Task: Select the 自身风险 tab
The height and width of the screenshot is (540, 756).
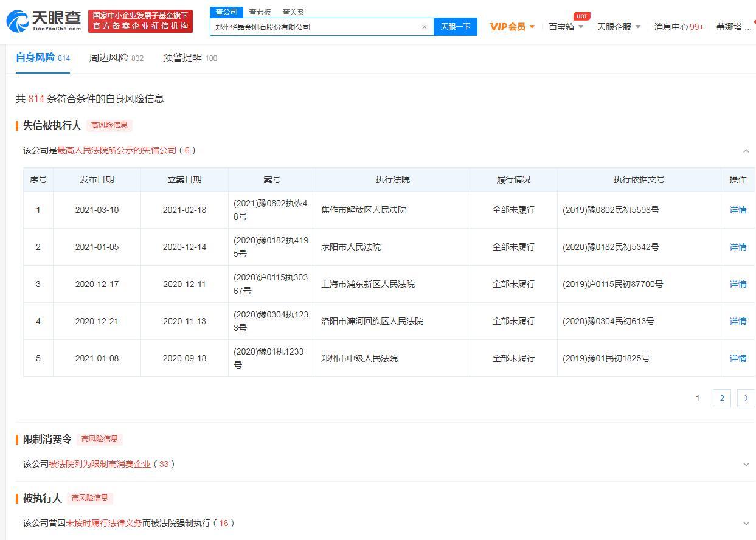Action: coord(43,58)
